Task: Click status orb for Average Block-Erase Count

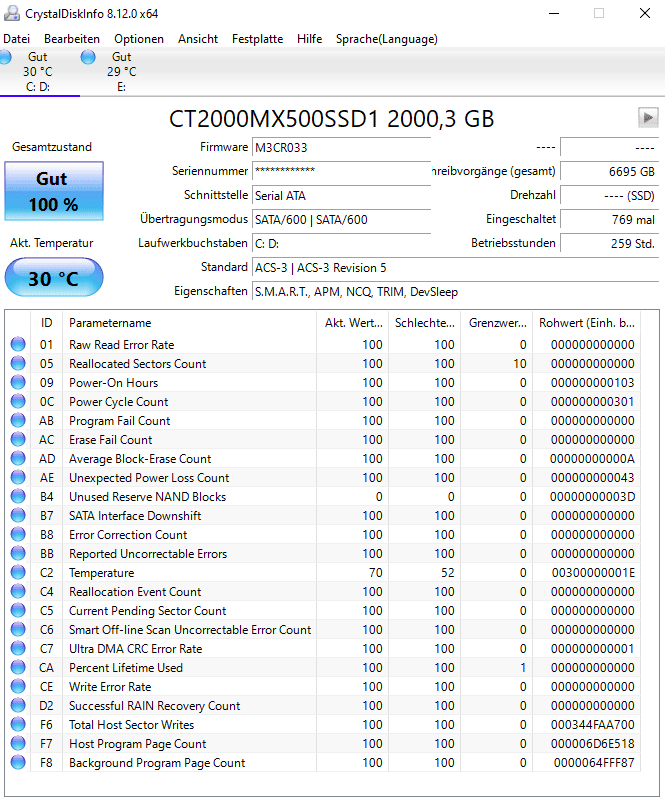Action: (18, 458)
